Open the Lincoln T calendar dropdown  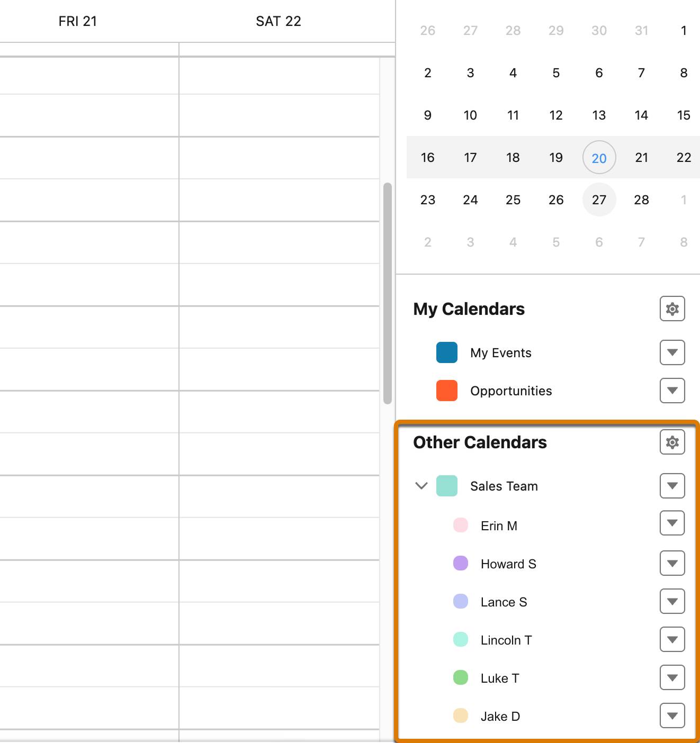click(x=671, y=640)
